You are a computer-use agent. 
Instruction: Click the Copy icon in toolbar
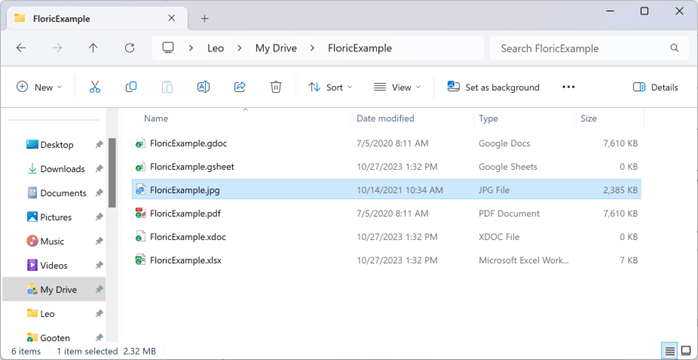pyautogui.click(x=131, y=87)
